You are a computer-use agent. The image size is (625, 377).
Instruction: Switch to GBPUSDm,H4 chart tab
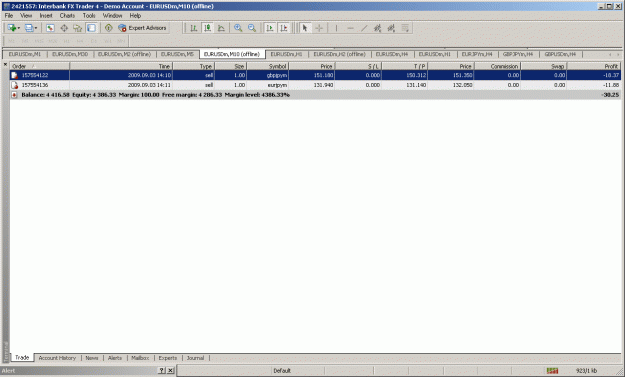pyautogui.click(x=560, y=54)
